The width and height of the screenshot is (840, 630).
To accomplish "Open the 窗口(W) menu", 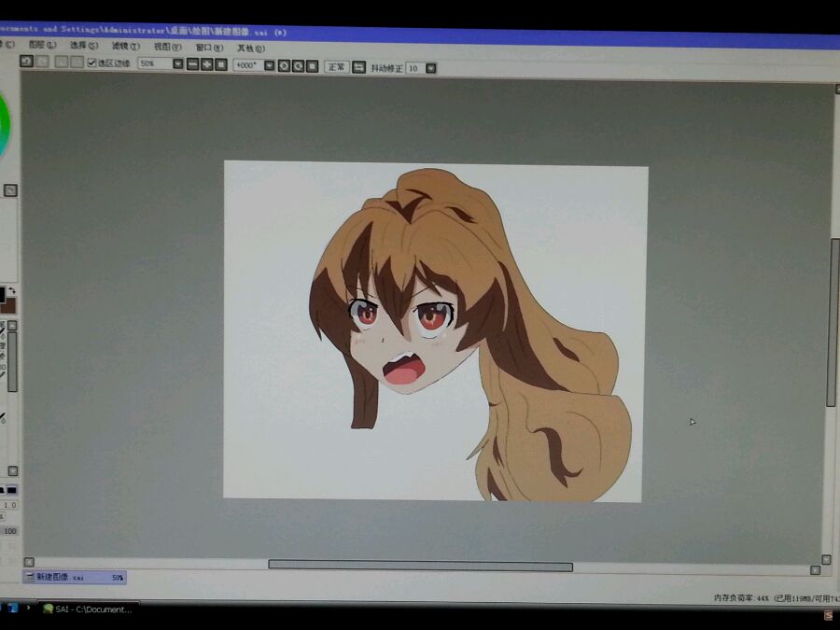I will tap(209, 48).
